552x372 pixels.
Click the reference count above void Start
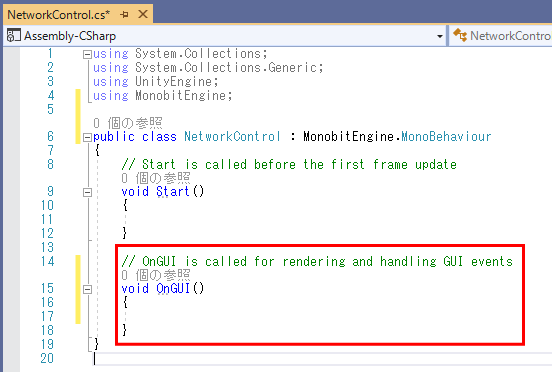156,178
